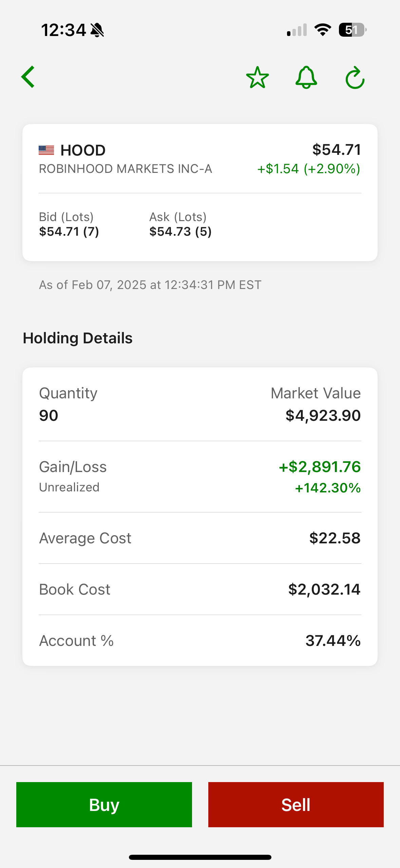
Task: Refresh the quote data
Action: point(355,78)
